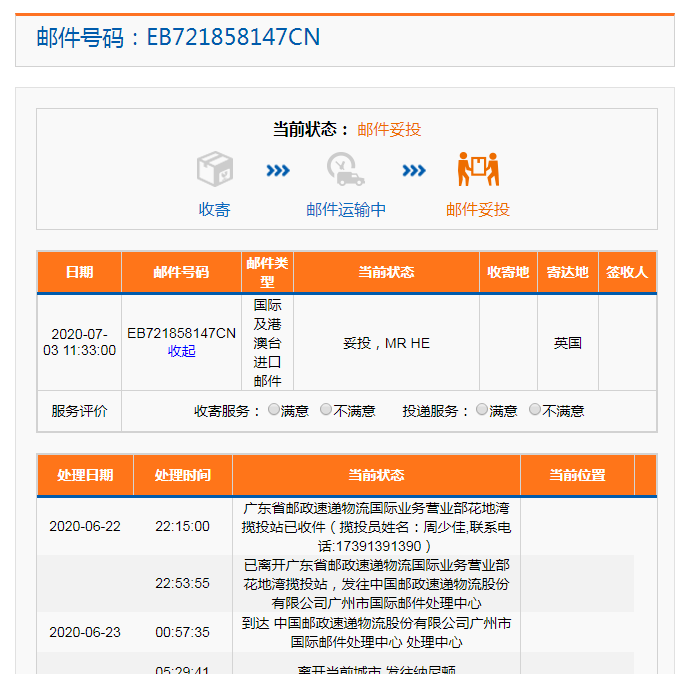Click the 签收人 column header
This screenshot has width=681, height=674.
(x=627, y=272)
